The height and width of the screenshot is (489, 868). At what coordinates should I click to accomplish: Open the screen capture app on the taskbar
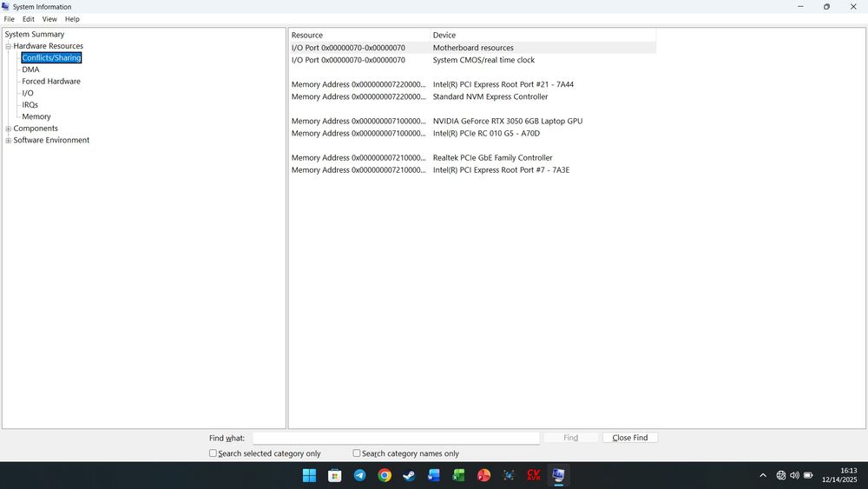(x=509, y=475)
